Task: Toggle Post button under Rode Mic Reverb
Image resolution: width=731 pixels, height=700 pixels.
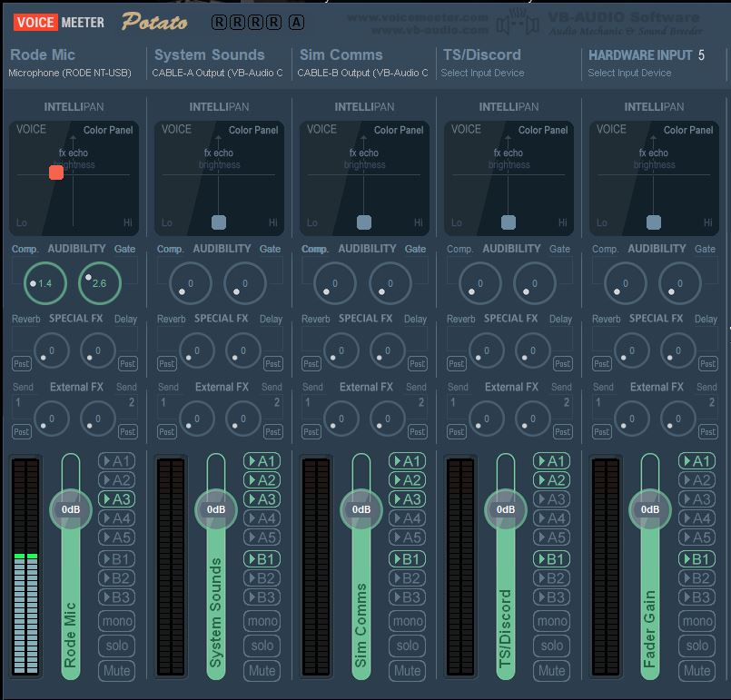Action: [x=21, y=363]
